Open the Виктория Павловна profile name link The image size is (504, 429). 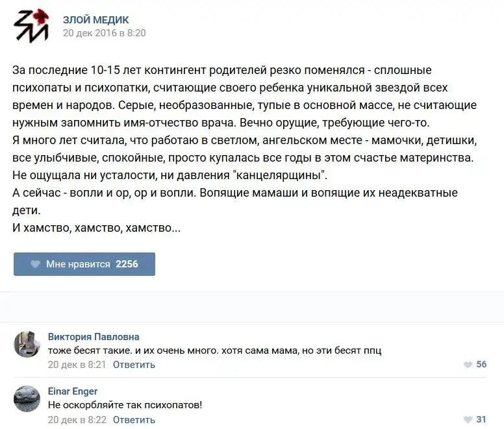(x=94, y=337)
